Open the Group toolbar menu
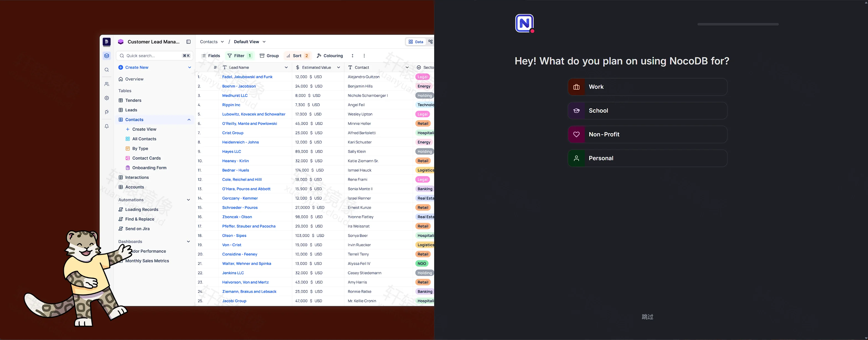Screen dimensions: 868x340 tap(269, 56)
